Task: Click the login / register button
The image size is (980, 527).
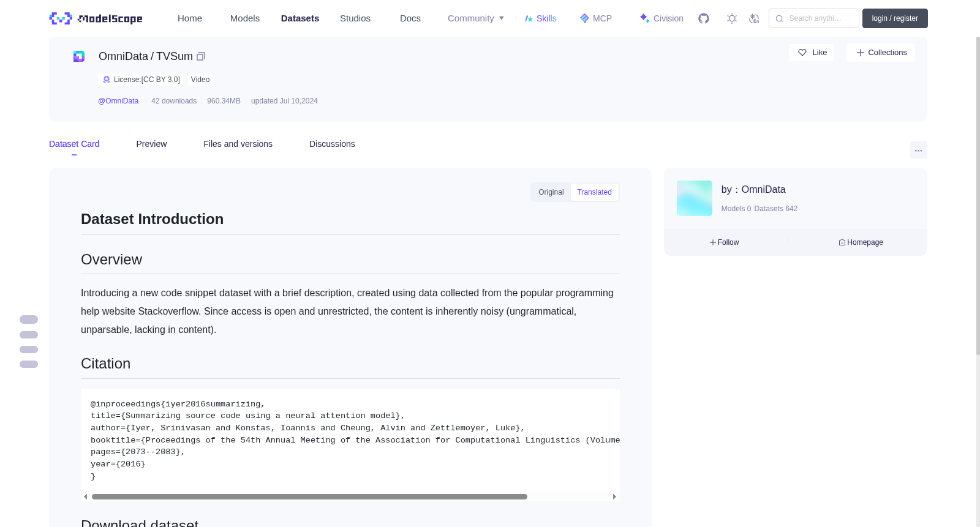Action: click(895, 18)
